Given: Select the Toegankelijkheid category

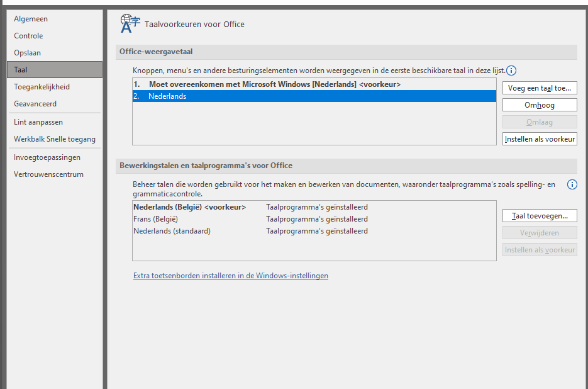Looking at the screenshot, I should coord(42,87).
